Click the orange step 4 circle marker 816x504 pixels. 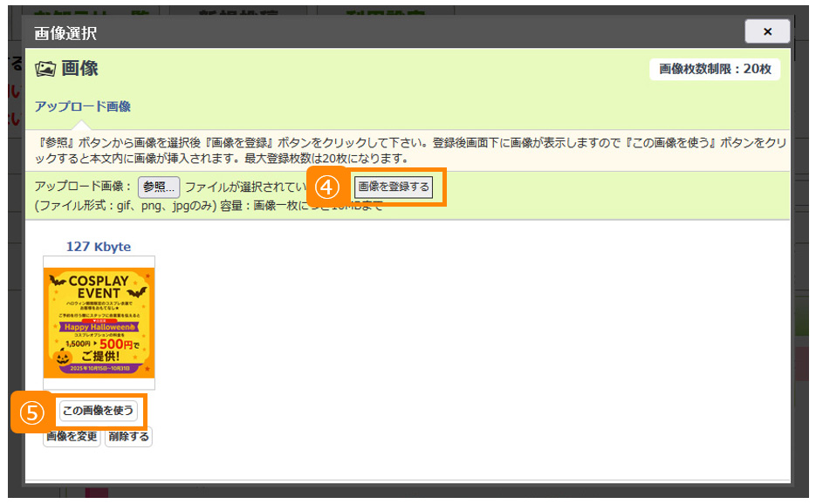point(326,187)
